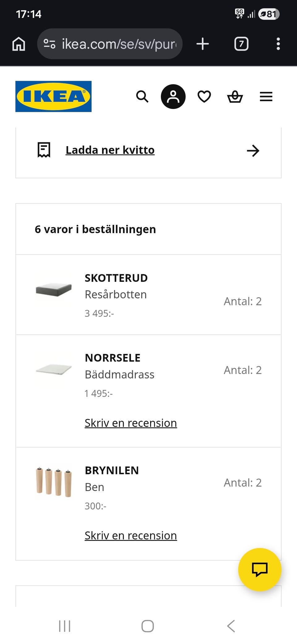Tap the ikea.com address bar
Viewport: 297px width, 644px height.
pyautogui.click(x=119, y=44)
